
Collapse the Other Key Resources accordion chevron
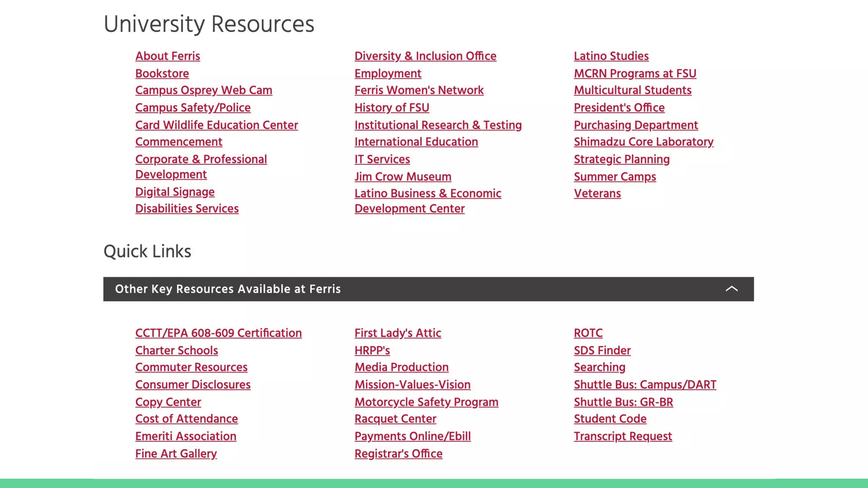click(732, 289)
